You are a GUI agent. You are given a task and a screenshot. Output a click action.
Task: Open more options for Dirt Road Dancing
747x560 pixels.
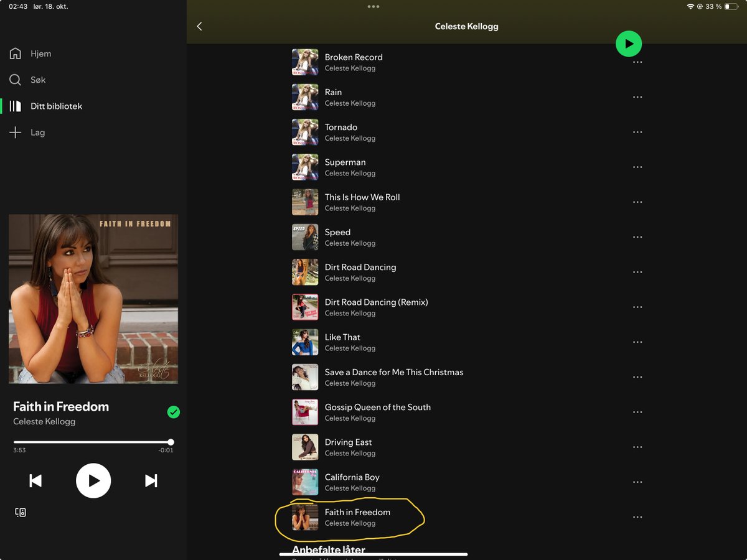click(637, 272)
